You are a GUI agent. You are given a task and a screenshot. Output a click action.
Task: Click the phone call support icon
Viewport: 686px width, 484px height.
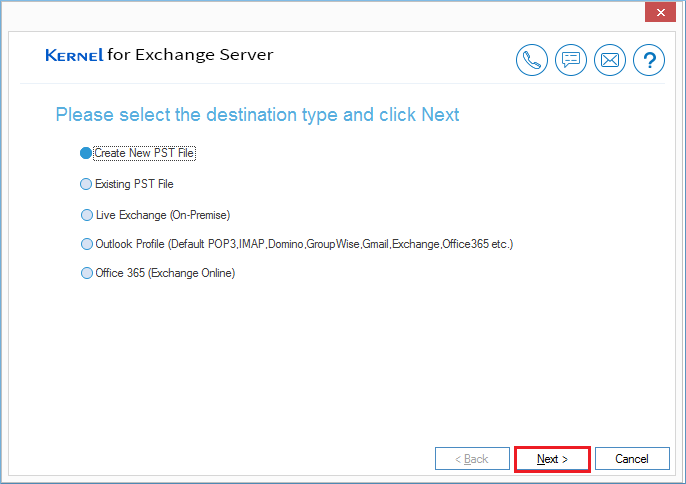click(532, 60)
